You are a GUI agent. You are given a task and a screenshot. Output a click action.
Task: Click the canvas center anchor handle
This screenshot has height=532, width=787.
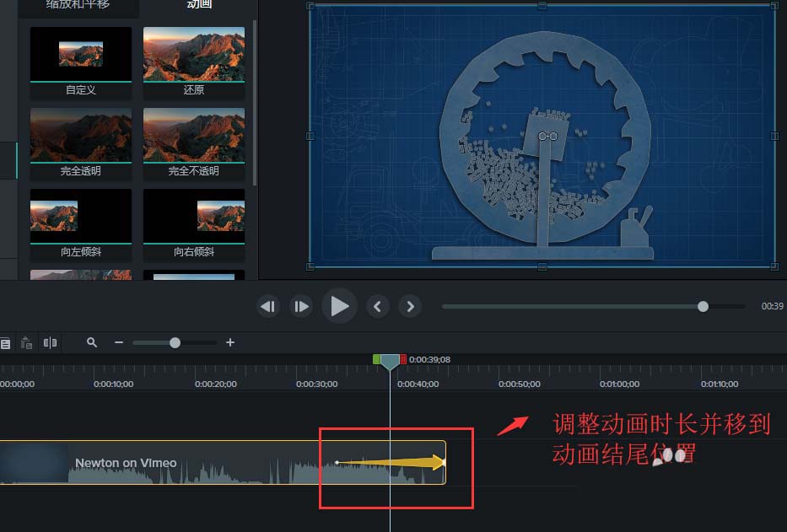click(547, 136)
